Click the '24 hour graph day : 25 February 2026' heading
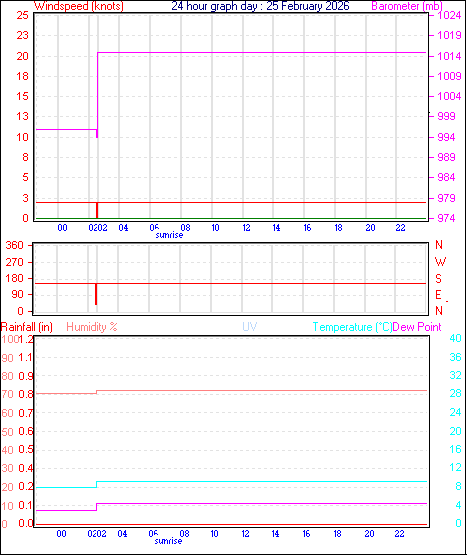Viewport: 467px width, 559px height. point(260,6)
